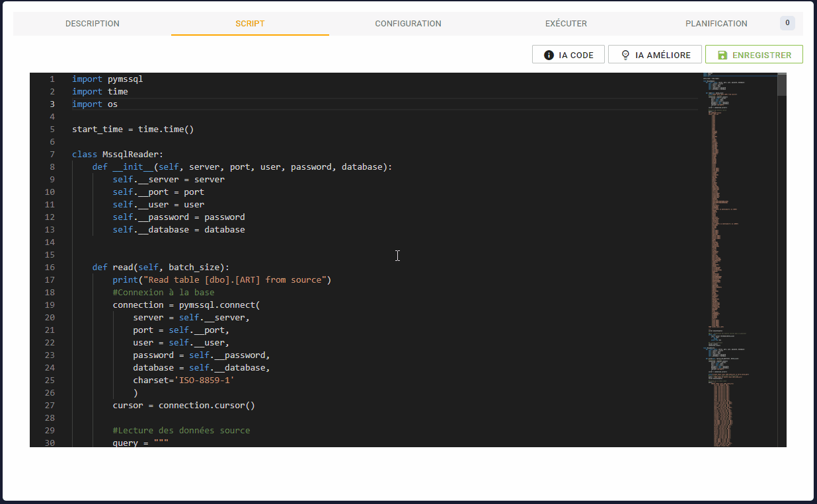Select the SCRIPT tab
Screen dimensions: 817x504
[250, 23]
